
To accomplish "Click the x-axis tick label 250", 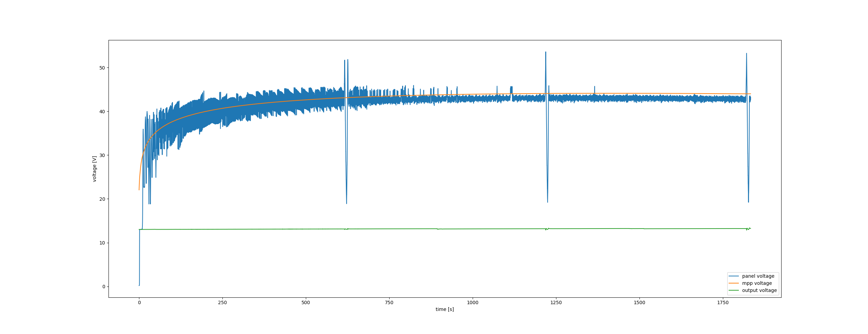I will (222, 302).
